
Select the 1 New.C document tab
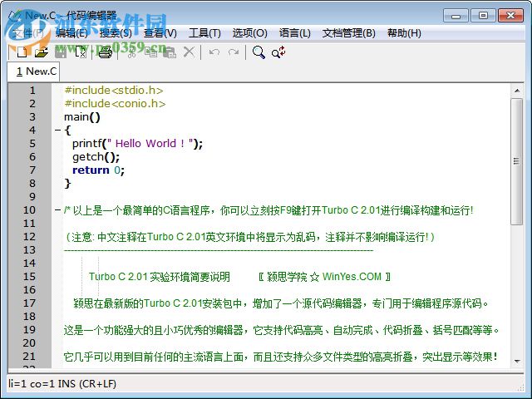coord(33,71)
